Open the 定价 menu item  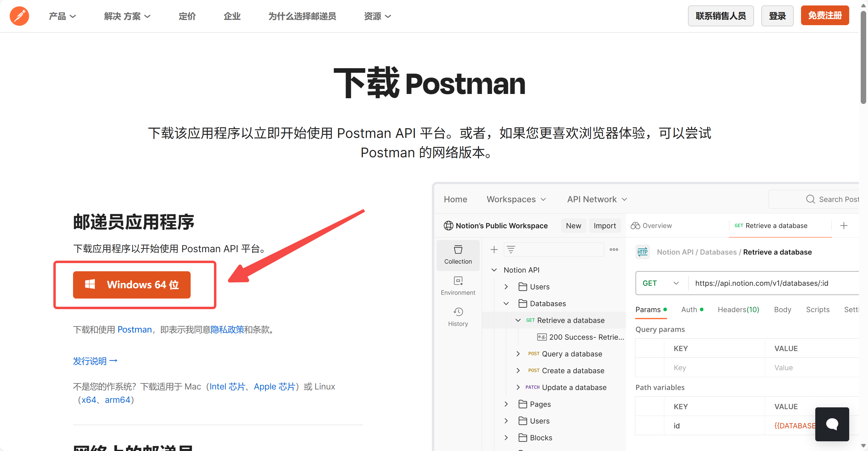click(x=187, y=16)
